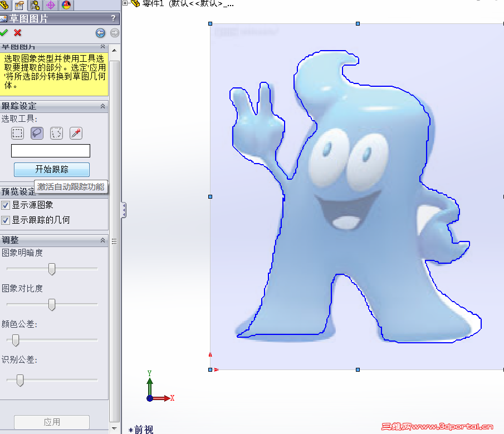Collapse the 跟踪设定 section
The width and height of the screenshot is (504, 434).
click(103, 106)
